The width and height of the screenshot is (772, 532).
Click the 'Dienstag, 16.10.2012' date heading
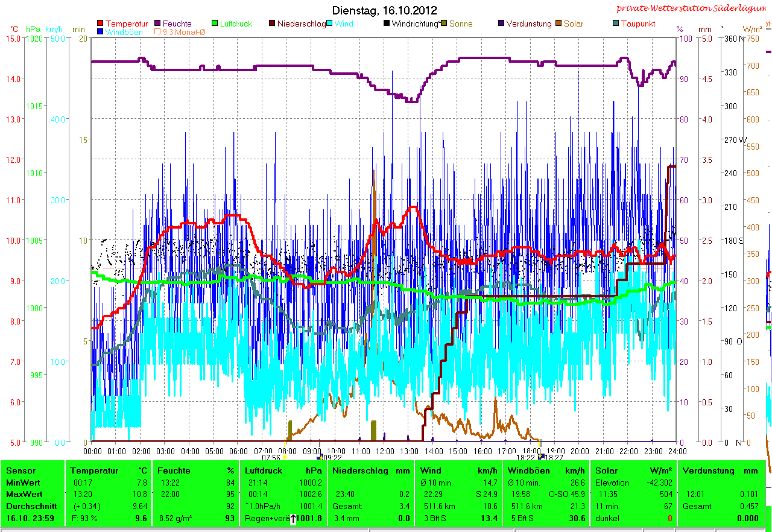[385, 10]
